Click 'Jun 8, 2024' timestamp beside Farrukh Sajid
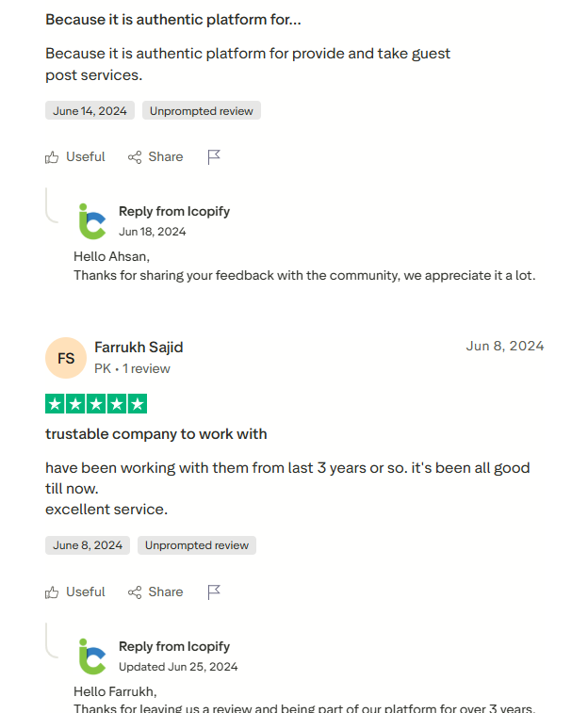Viewport: 588px width, 713px height. coord(505,346)
